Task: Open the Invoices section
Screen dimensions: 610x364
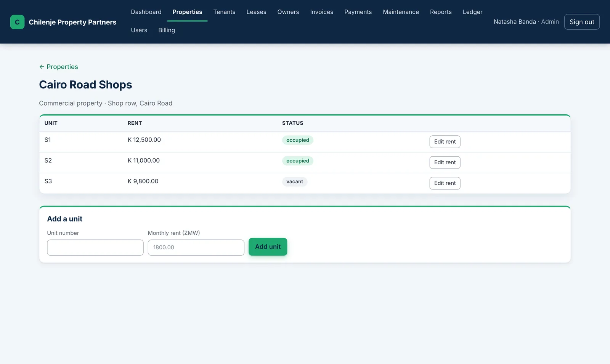Action: tap(321, 12)
